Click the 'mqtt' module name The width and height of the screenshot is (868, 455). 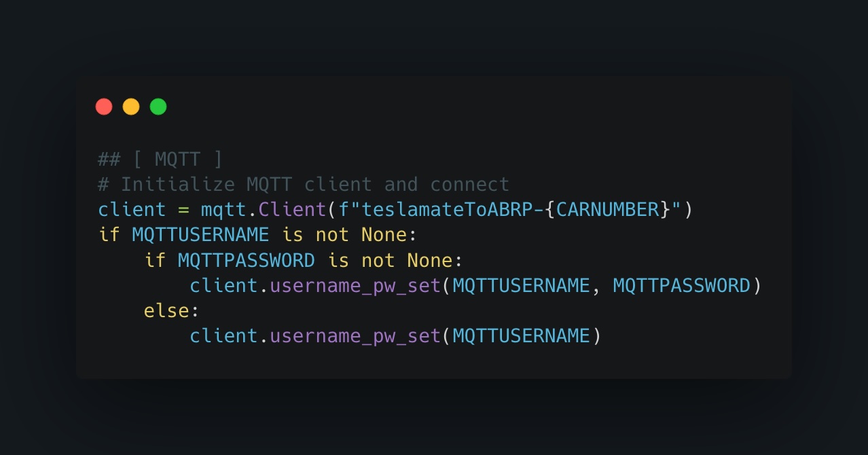(223, 209)
